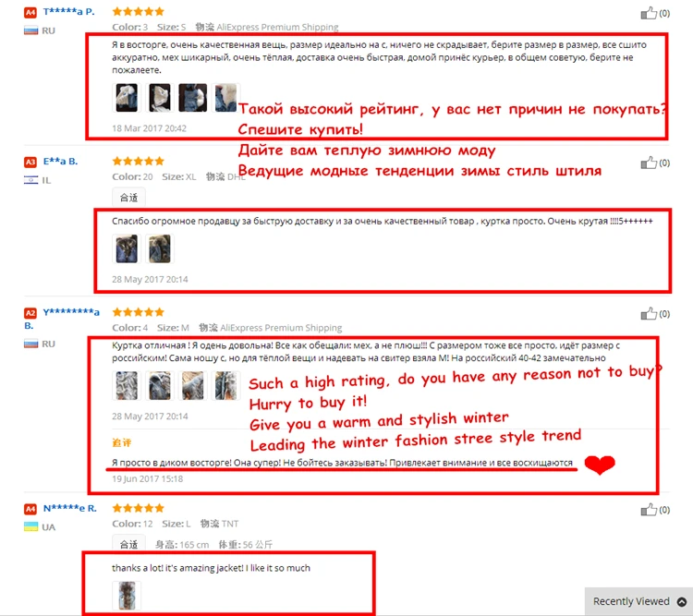Viewport: 693px width, 616px height.
Task: Click A2 level badge beside Y*********a
Action: click(x=30, y=313)
